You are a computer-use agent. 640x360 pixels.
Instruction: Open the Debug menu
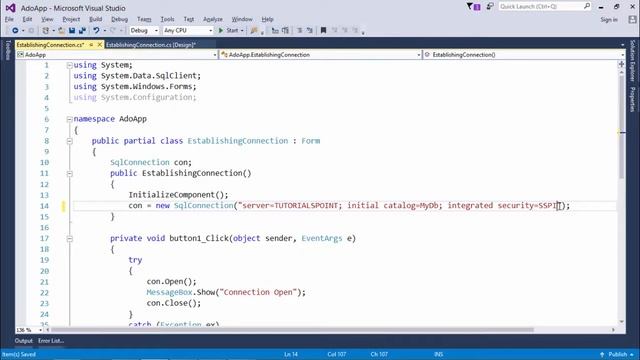coord(119,19)
